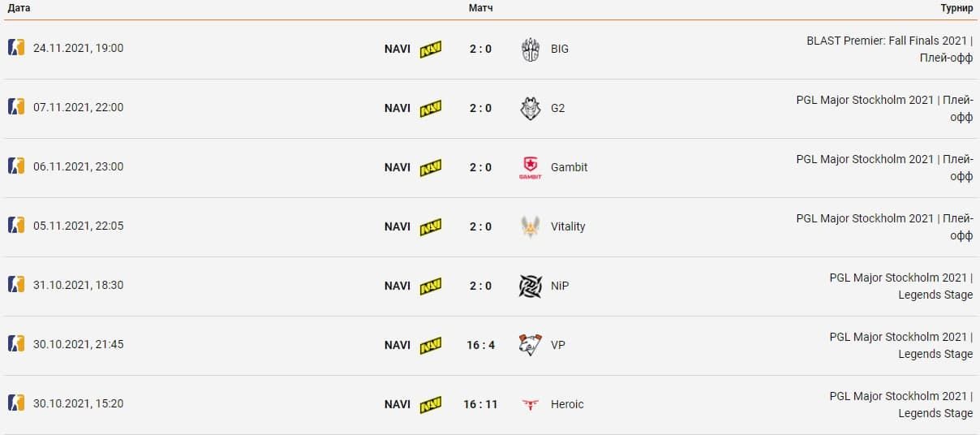Image resolution: width=980 pixels, height=435 pixels.
Task: Click the VP team logo icon
Action: (530, 345)
